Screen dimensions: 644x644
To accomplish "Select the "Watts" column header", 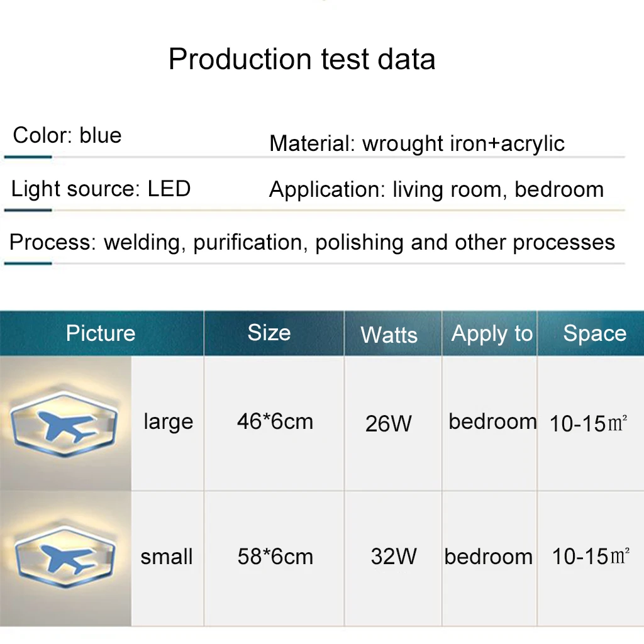I will (x=389, y=335).
